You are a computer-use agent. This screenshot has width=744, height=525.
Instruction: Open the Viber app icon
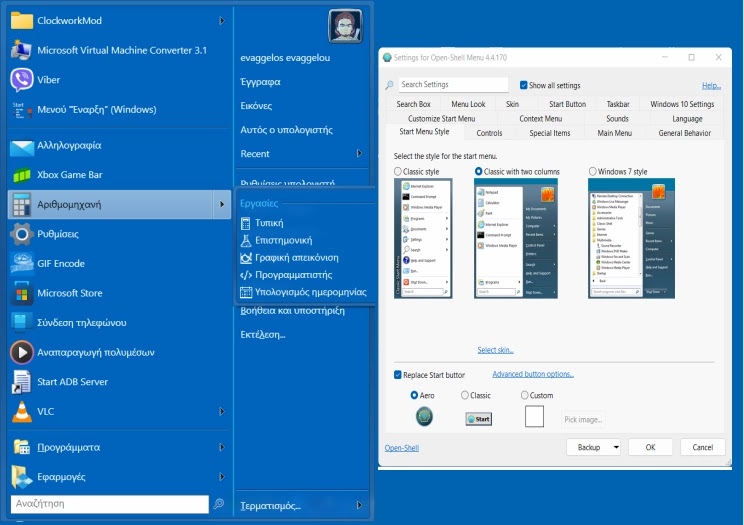pos(21,80)
